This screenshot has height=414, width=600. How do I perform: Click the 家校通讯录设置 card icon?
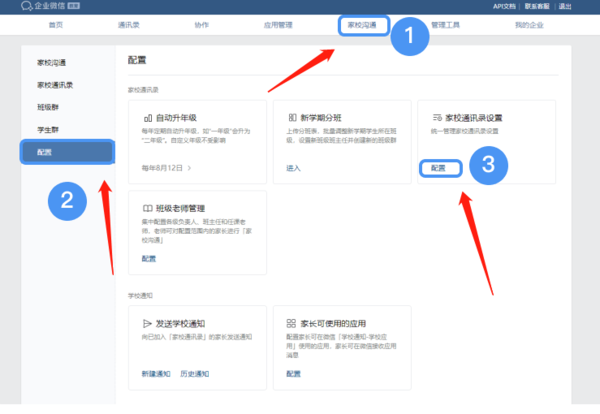(x=437, y=117)
